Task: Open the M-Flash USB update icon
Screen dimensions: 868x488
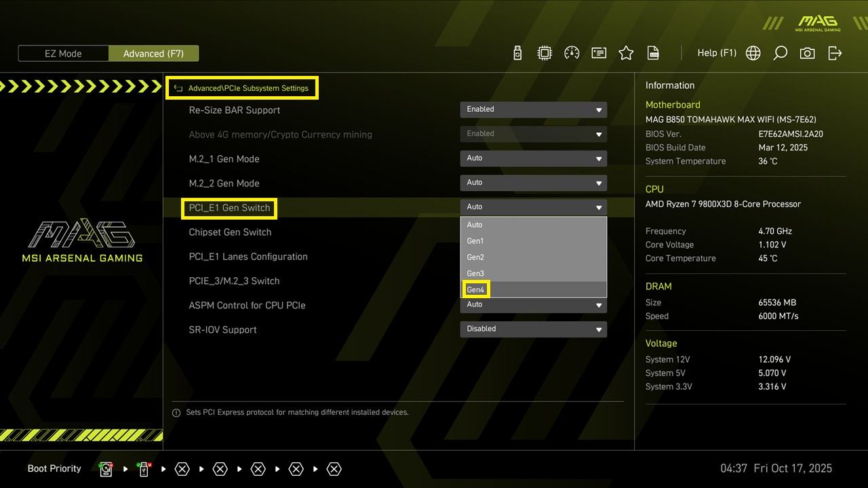Action: click(517, 53)
